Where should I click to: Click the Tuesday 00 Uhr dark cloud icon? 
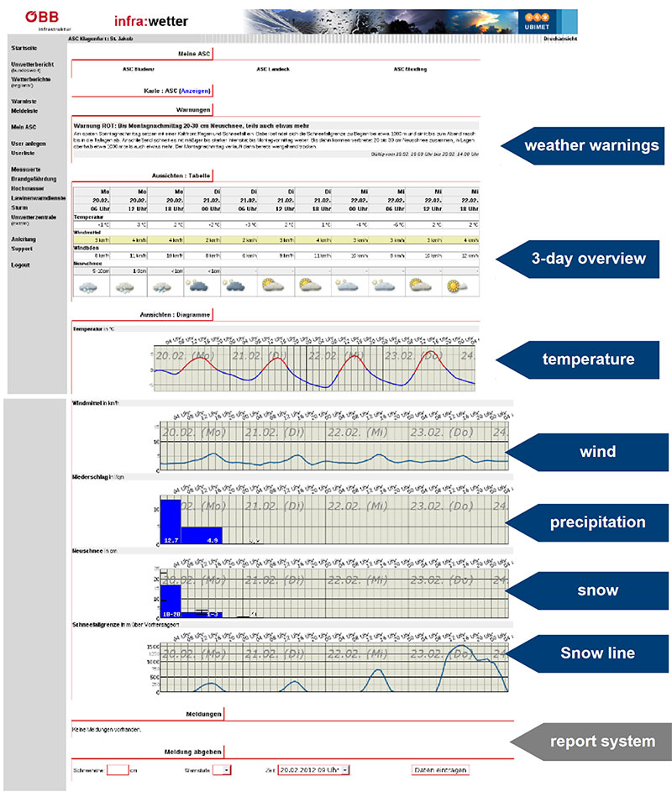(x=200, y=287)
